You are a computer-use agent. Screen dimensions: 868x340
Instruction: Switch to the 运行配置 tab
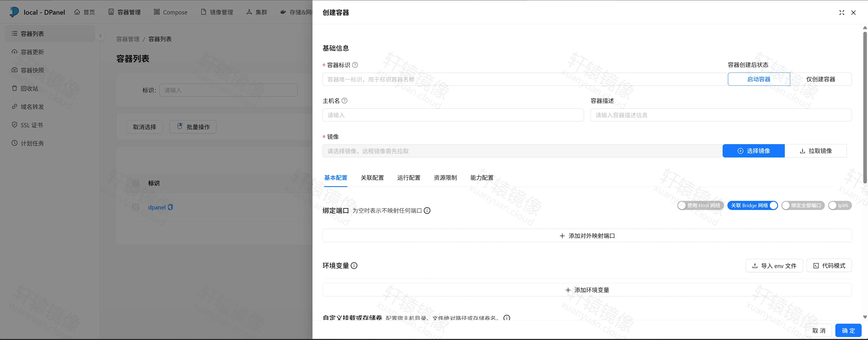pos(409,178)
